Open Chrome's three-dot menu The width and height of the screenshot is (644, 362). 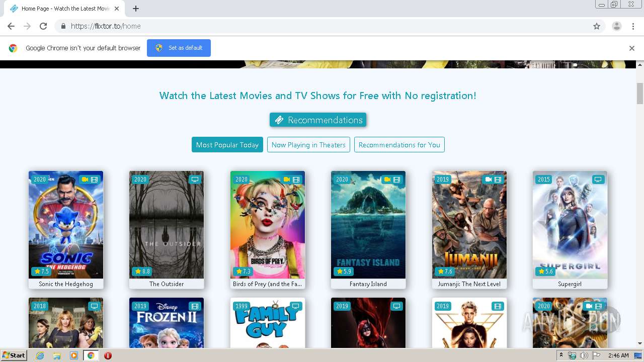[633, 26]
